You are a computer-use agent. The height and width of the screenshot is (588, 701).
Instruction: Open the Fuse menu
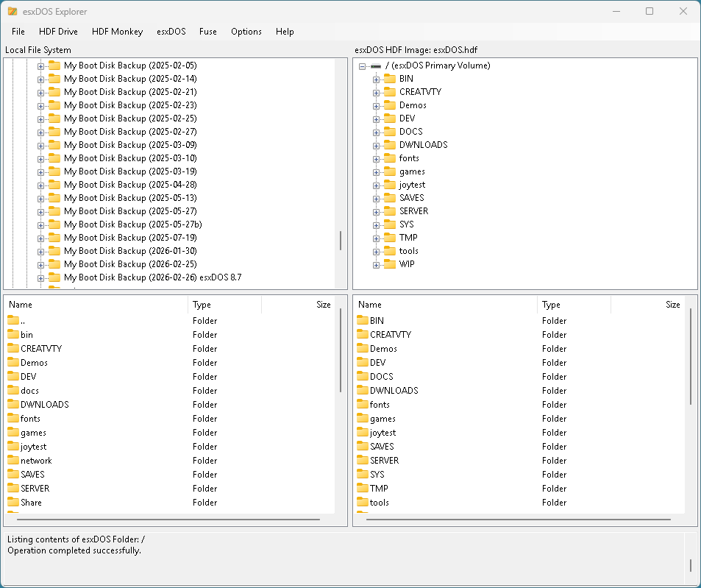[x=208, y=32]
